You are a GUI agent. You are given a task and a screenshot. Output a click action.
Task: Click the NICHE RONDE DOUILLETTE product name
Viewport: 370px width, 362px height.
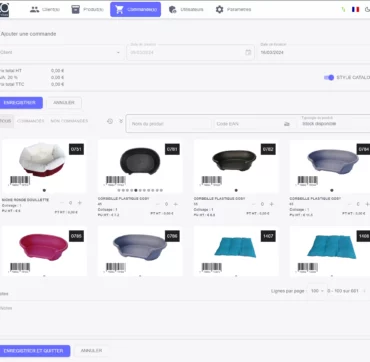25,200
